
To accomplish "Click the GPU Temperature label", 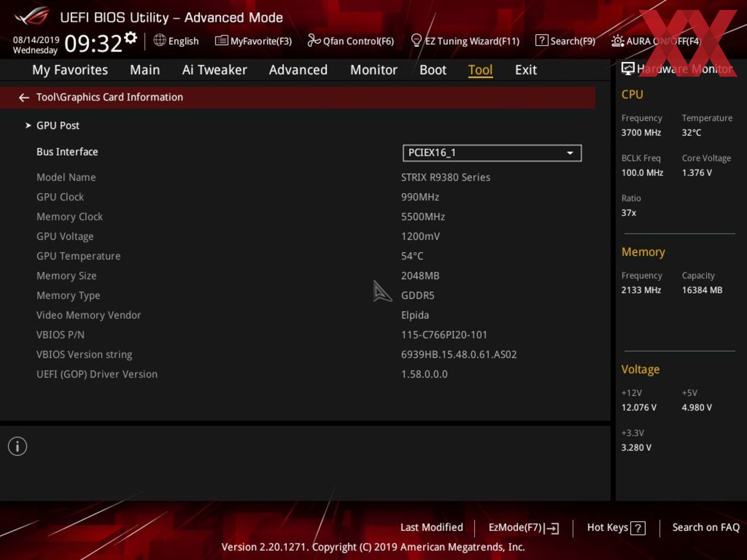I will click(79, 256).
